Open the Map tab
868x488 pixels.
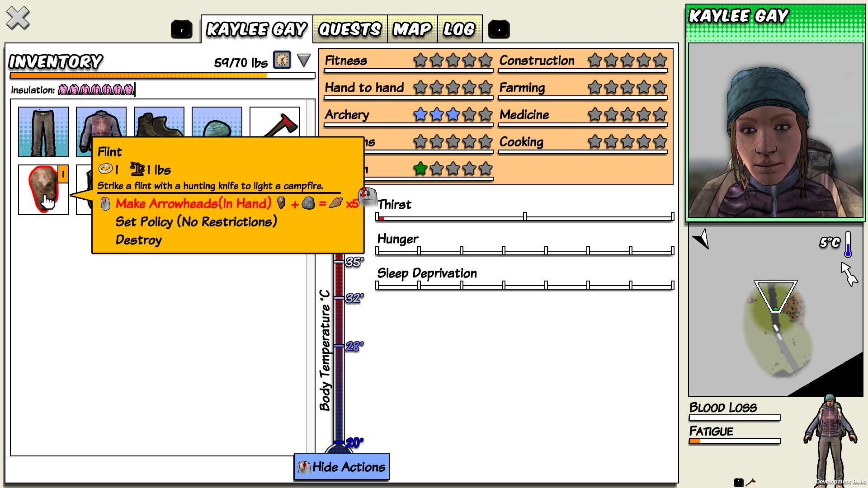[412, 30]
